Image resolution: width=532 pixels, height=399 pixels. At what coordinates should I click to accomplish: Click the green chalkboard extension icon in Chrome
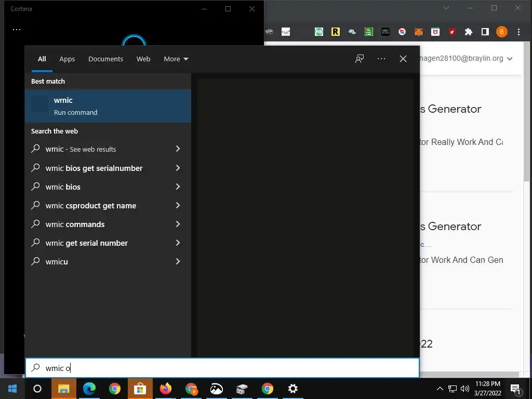point(369,32)
